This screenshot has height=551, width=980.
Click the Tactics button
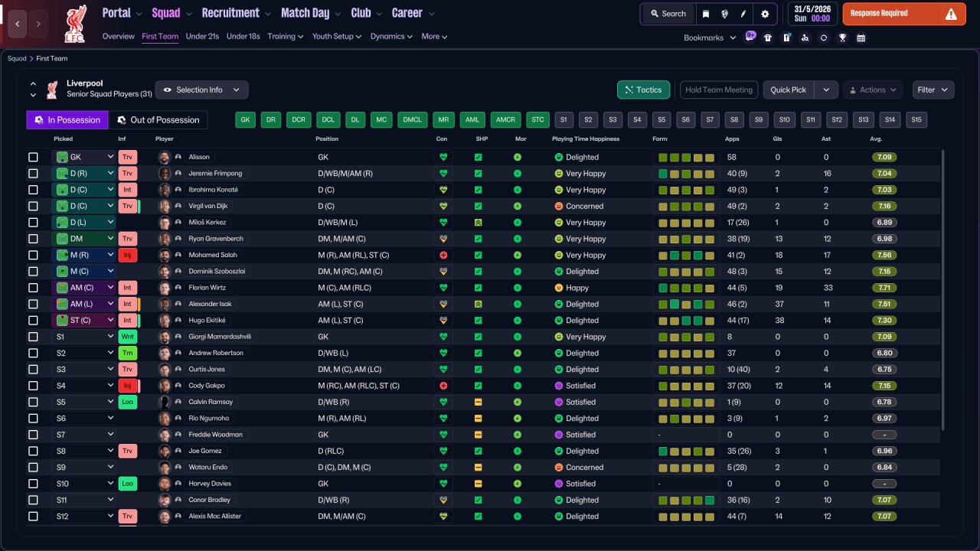(644, 90)
